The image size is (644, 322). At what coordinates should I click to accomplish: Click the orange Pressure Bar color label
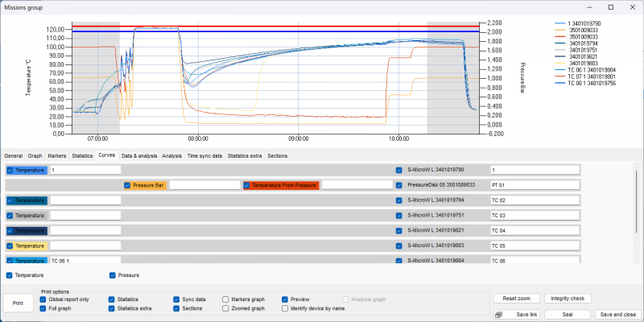pyautogui.click(x=149, y=185)
